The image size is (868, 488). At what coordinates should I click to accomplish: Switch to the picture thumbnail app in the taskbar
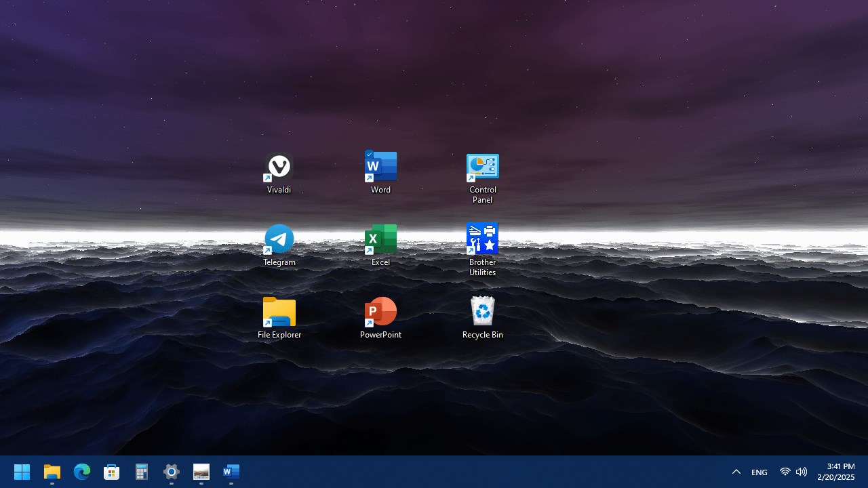(x=201, y=472)
